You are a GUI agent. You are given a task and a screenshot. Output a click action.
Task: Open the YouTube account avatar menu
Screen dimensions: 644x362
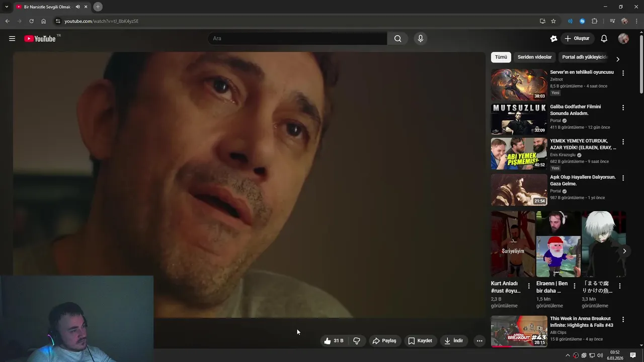tap(623, 39)
